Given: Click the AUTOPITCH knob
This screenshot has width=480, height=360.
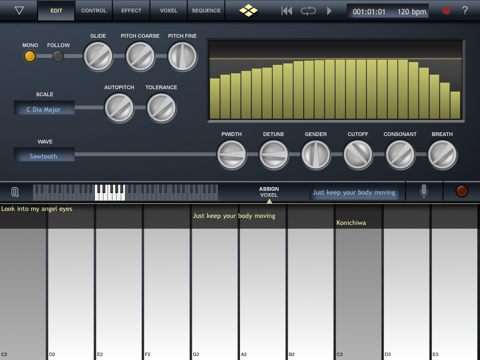Looking at the screenshot, I should tap(119, 108).
